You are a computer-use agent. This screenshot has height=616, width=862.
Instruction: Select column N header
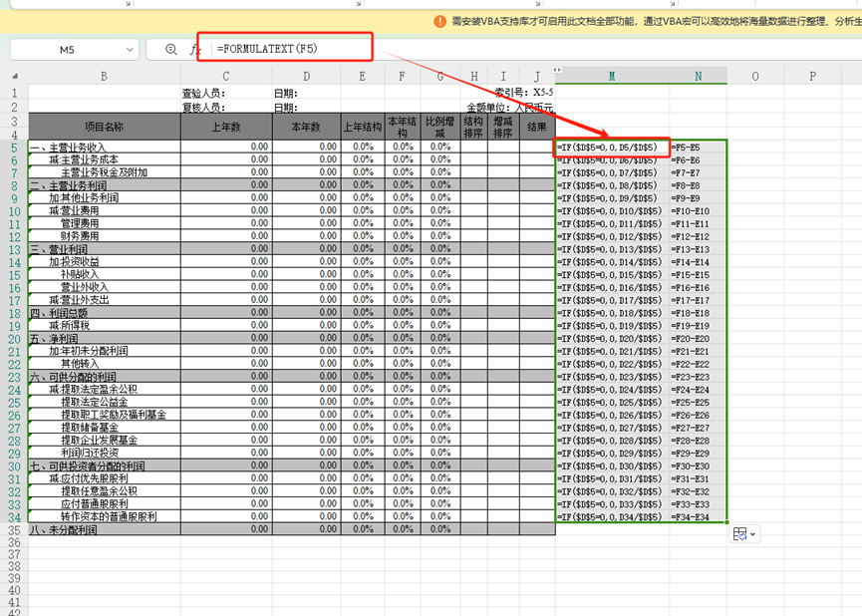pos(699,77)
